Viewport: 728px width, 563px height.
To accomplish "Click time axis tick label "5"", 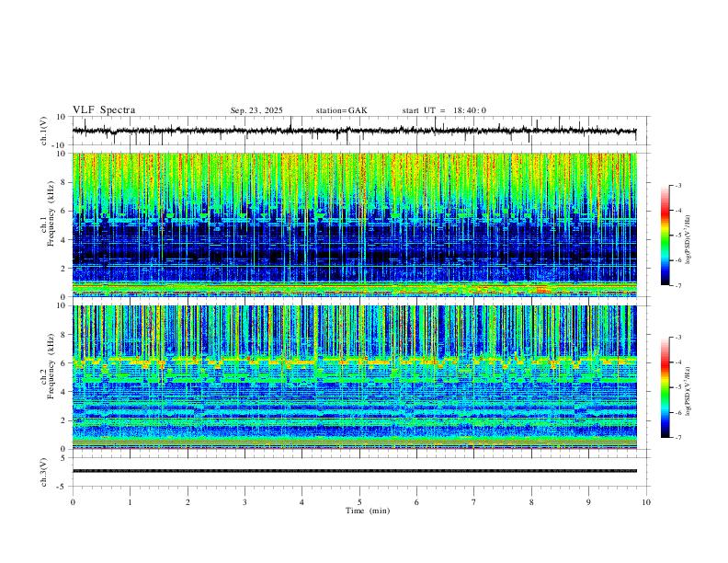I will (x=359, y=502).
